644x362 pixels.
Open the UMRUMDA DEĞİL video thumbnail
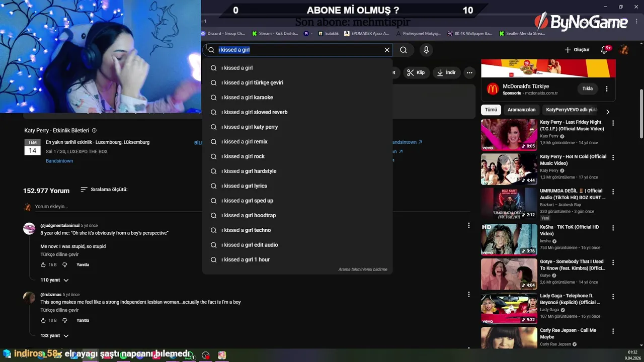point(509,204)
